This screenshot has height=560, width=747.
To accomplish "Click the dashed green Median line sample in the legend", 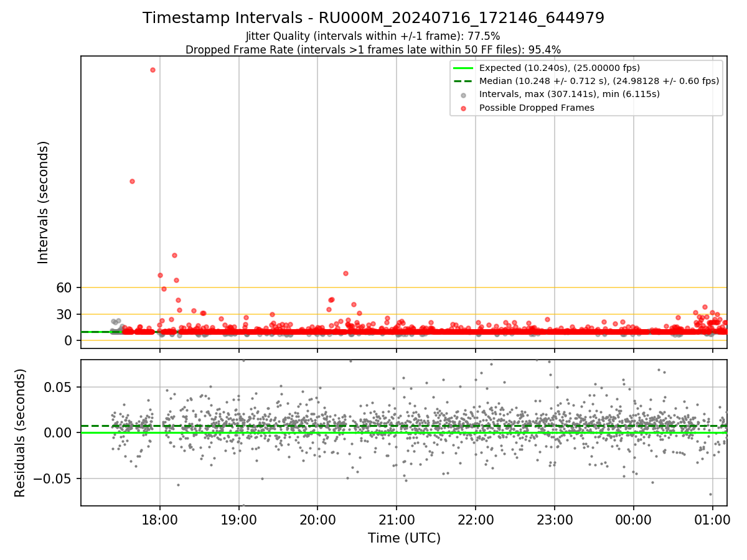I will [463, 81].
